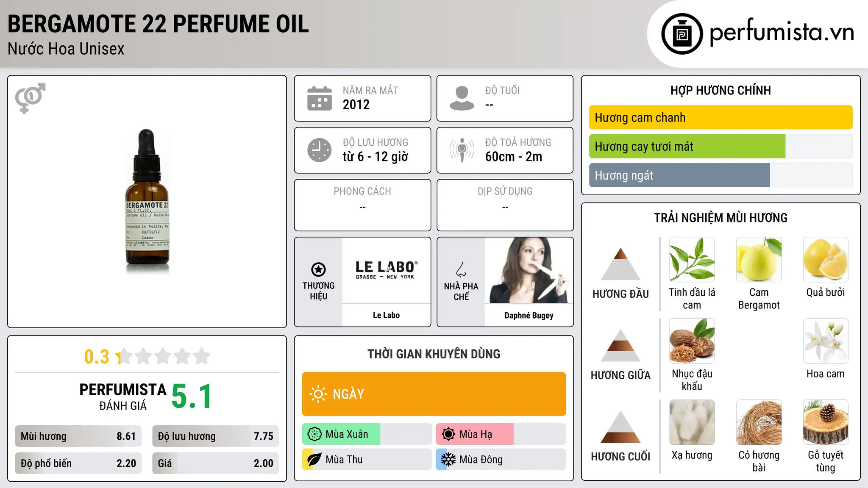Image resolution: width=868 pixels, height=488 pixels.
Task: Click the Giá 2.00 score bar
Action: point(215,463)
